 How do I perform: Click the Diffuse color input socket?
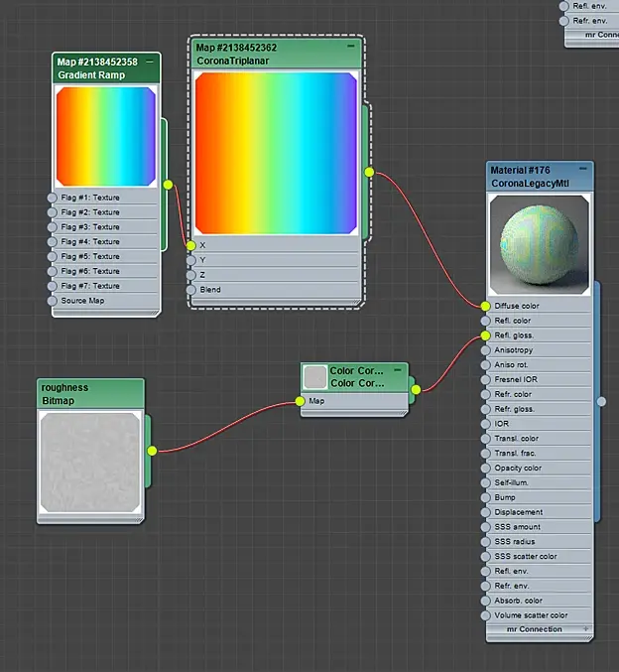coord(485,306)
